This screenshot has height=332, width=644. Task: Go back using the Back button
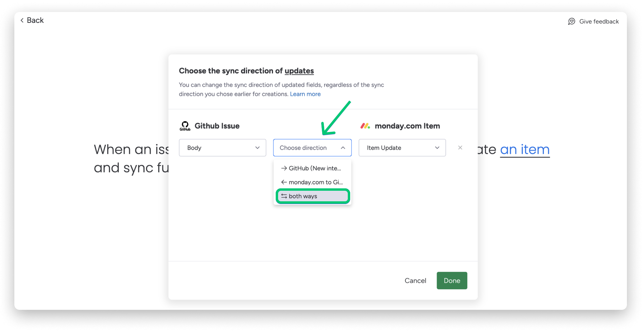pyautogui.click(x=32, y=20)
